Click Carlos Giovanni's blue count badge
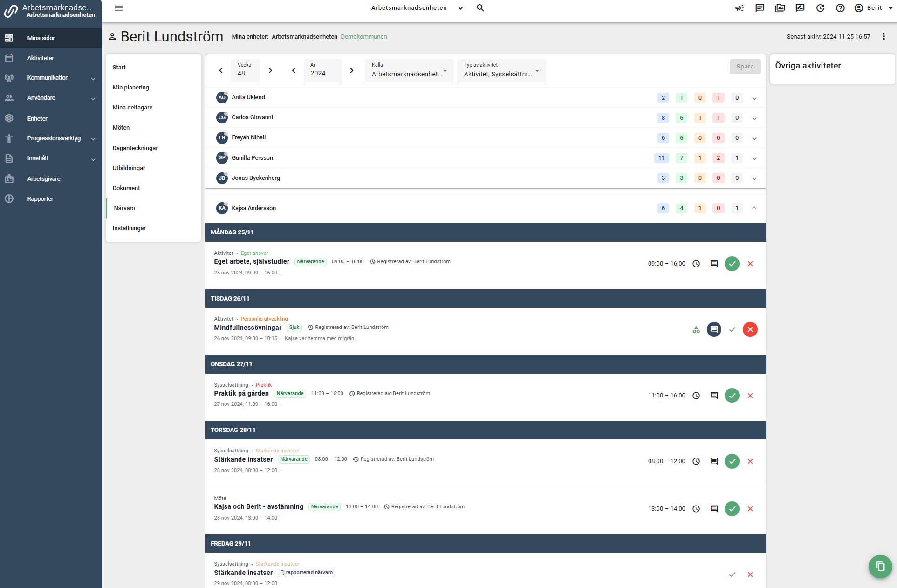 [663, 118]
